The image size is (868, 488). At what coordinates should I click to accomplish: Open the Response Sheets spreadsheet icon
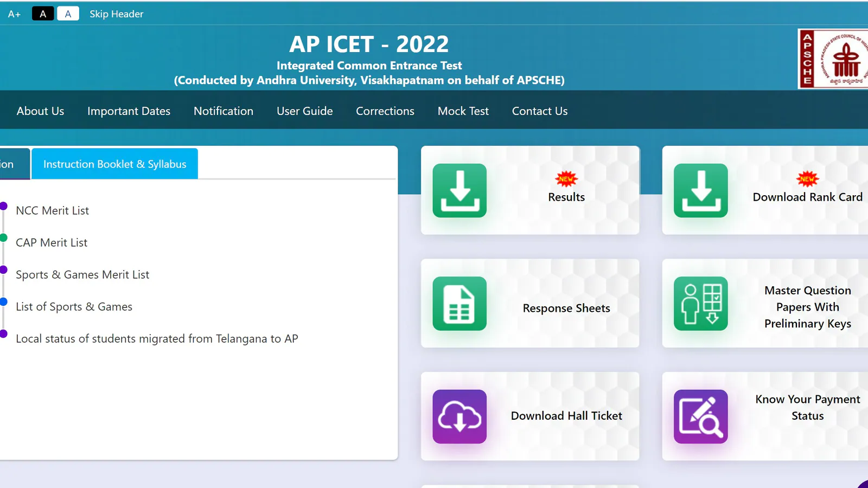[459, 304]
